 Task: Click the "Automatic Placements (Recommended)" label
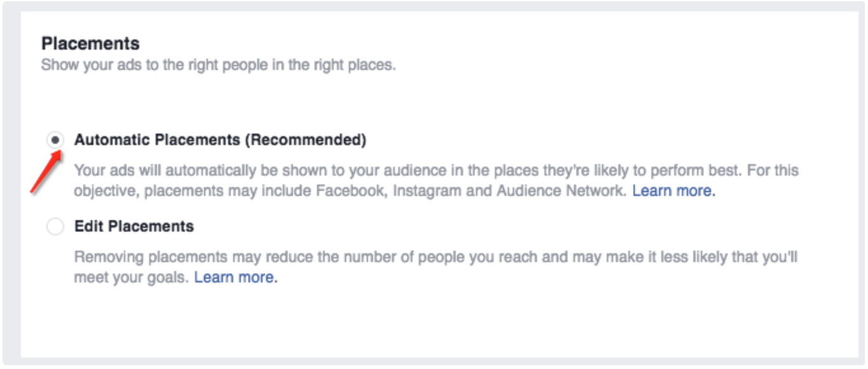(x=220, y=140)
